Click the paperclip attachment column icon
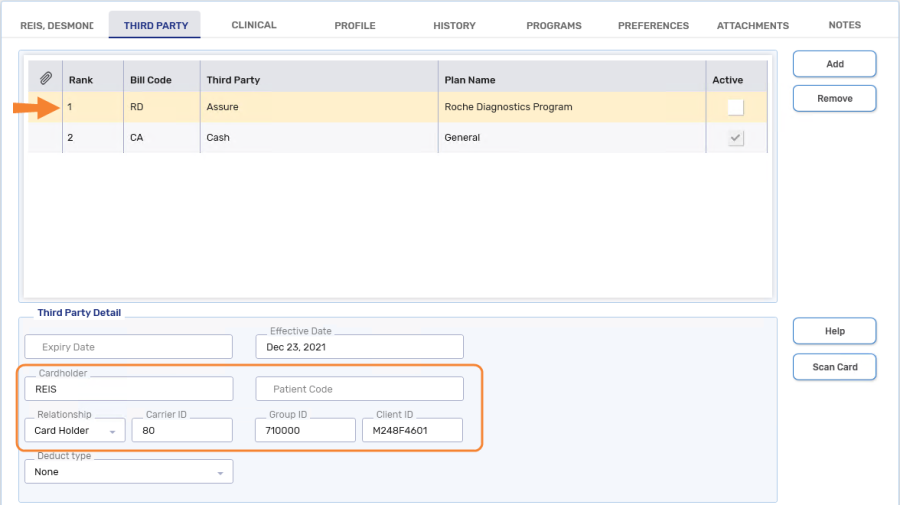The image size is (900, 505). click(x=46, y=78)
